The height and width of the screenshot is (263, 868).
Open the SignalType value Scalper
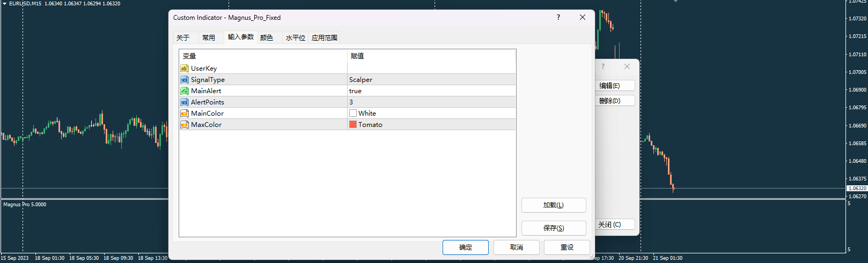pyautogui.click(x=361, y=80)
